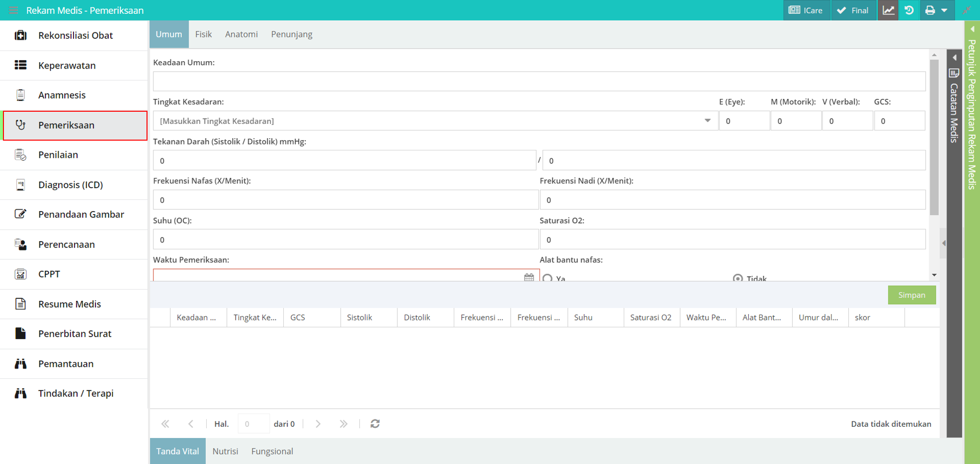Focus the systolic blood pressure field

(x=344, y=160)
